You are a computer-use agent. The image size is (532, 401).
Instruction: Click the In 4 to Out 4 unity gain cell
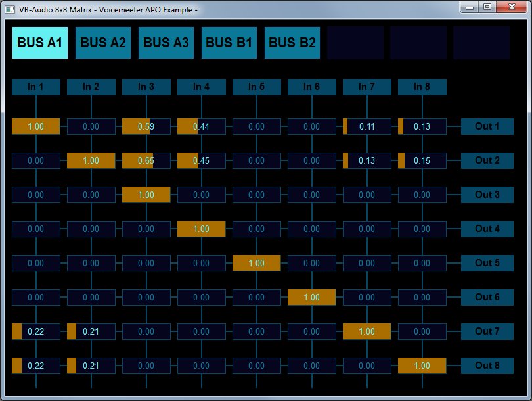pyautogui.click(x=202, y=229)
